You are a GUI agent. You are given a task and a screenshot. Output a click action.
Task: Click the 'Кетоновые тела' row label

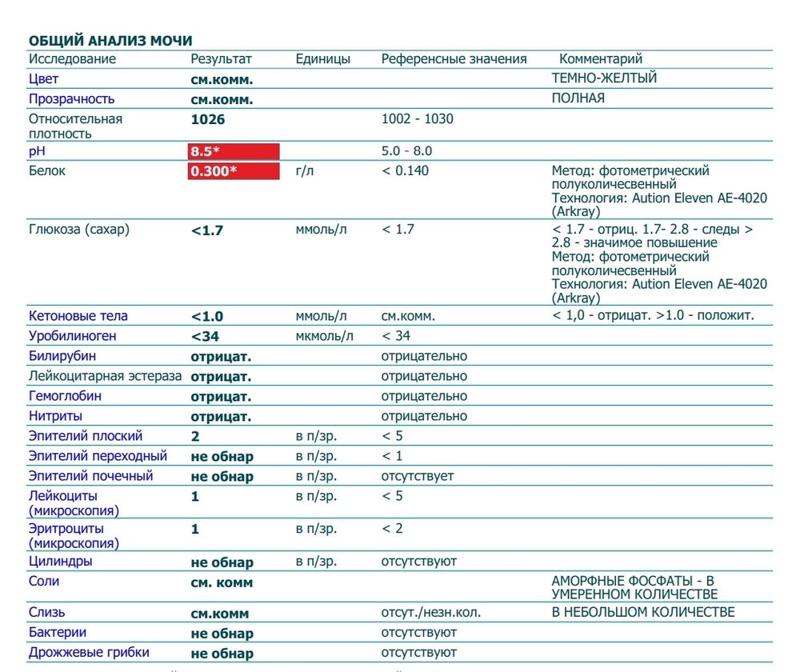78,316
